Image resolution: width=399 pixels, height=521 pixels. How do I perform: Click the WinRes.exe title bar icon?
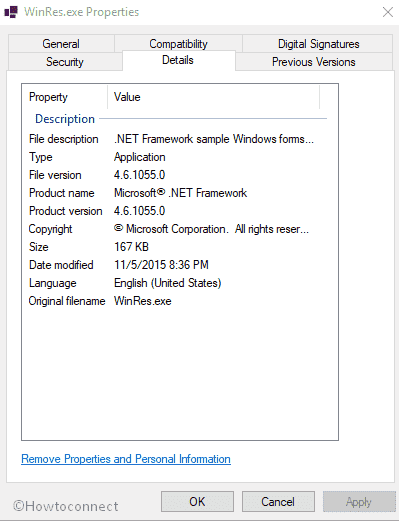[11, 12]
